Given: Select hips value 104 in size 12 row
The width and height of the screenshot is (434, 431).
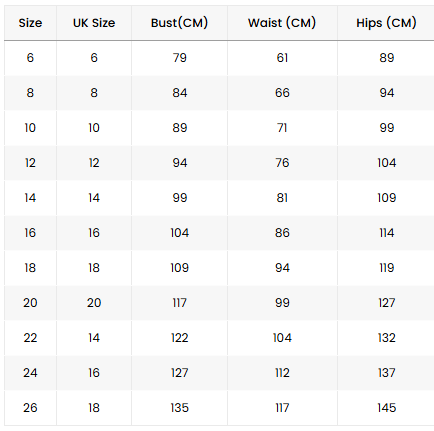Looking at the screenshot, I should tap(387, 163).
